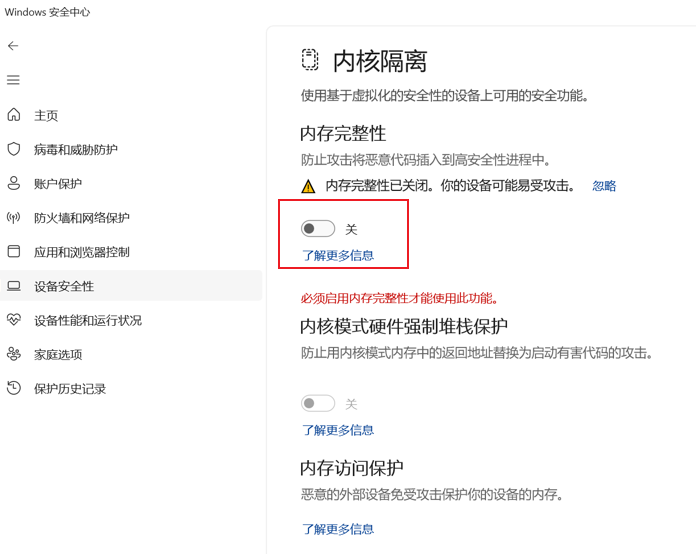Viewport: 696px width, 554px height.
Task: Click the signal icon for 防火墙和网络保护
Action: click(14, 218)
